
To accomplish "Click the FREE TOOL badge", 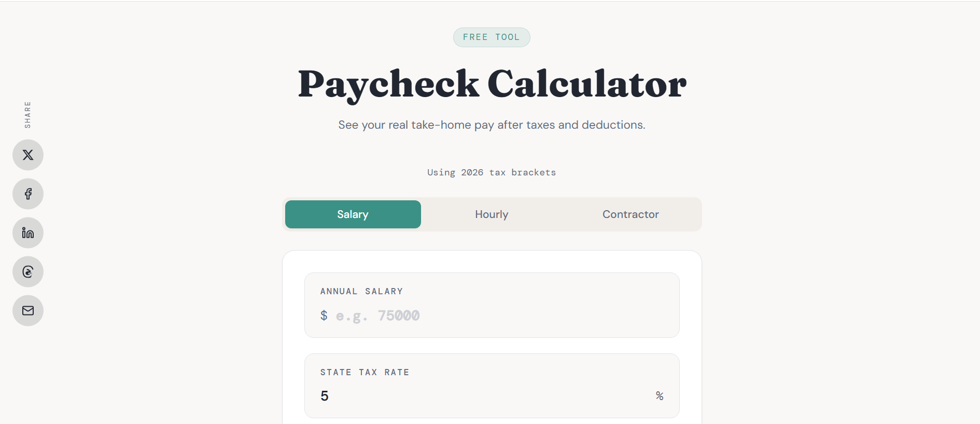I will pyautogui.click(x=491, y=37).
